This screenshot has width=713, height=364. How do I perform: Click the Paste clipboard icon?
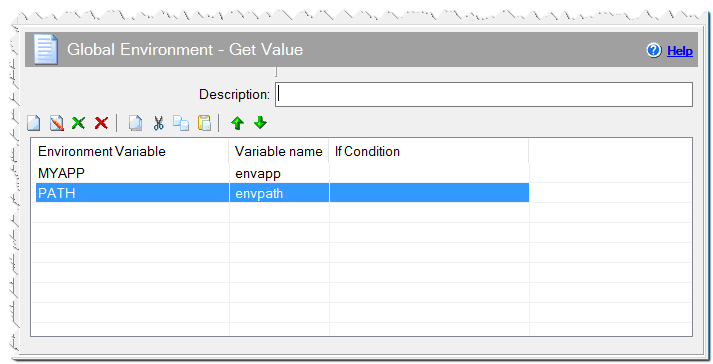204,123
